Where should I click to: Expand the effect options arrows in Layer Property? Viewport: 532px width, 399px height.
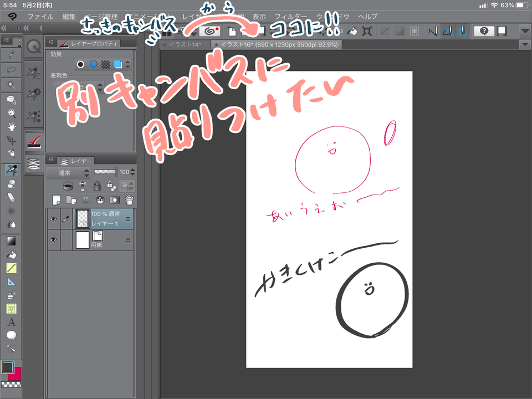[128, 64]
